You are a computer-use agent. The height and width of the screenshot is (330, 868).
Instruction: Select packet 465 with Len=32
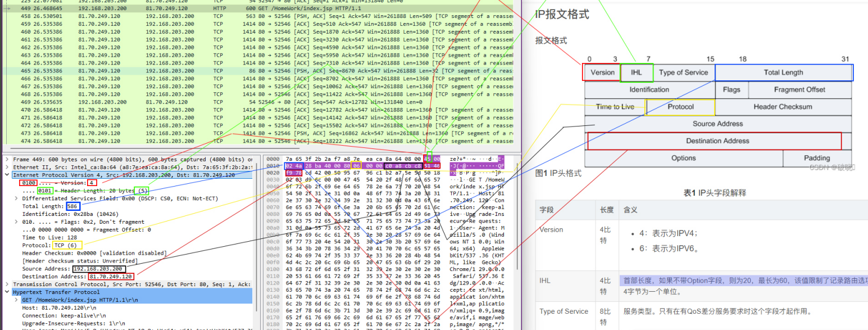[258, 71]
